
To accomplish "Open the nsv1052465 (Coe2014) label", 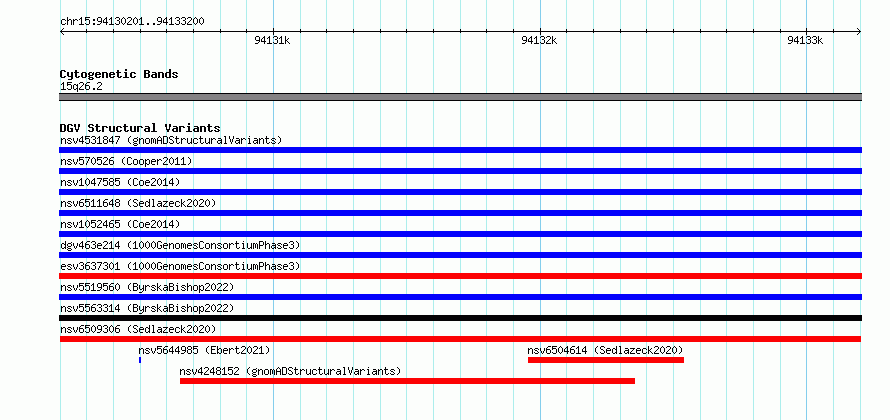I will coord(120,224).
